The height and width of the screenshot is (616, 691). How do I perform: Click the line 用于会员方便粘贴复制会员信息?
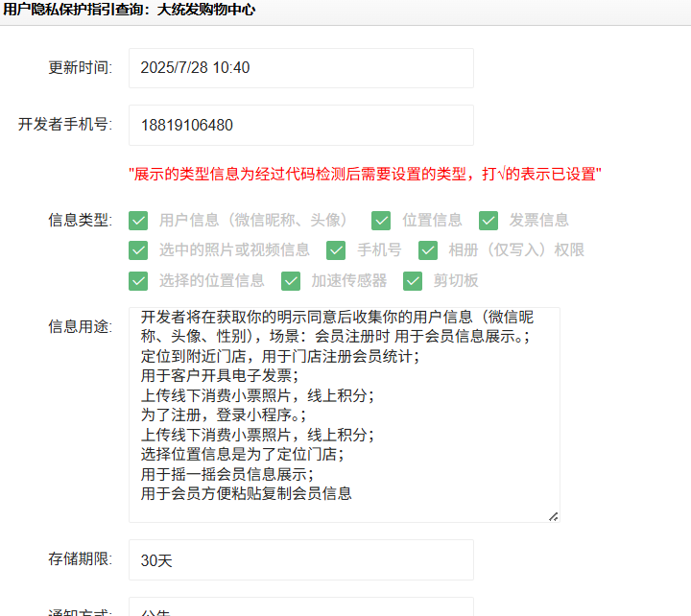[x=247, y=493]
